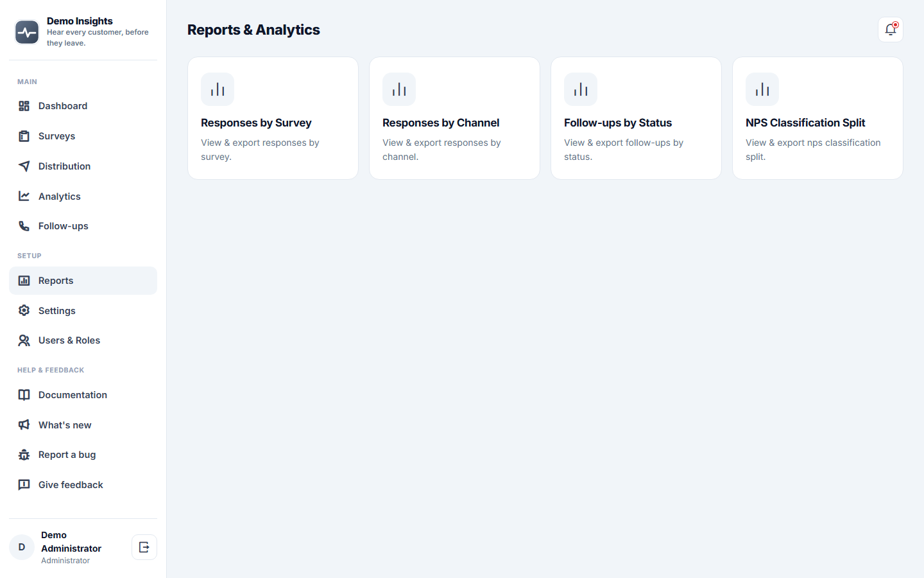Select the Reports menu item

(83, 281)
